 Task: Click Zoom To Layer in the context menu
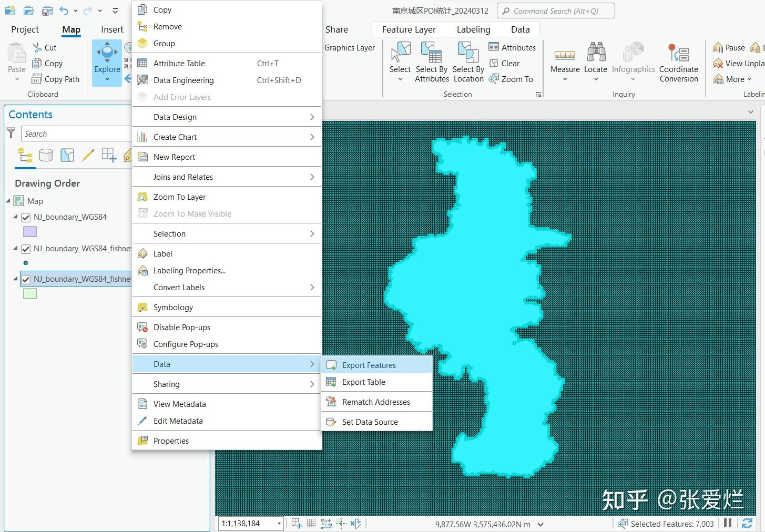click(x=179, y=197)
